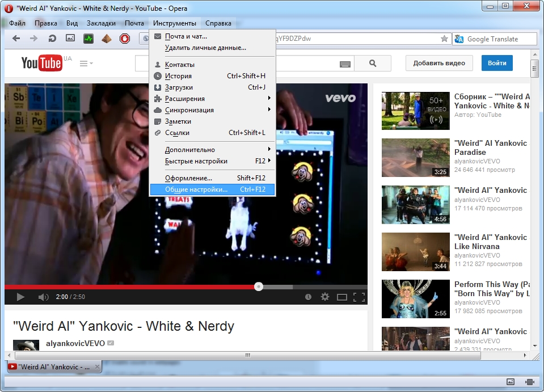Screen dimensions: 544x392
Task: Click the video progress bar scrubber
Action: pos(259,286)
